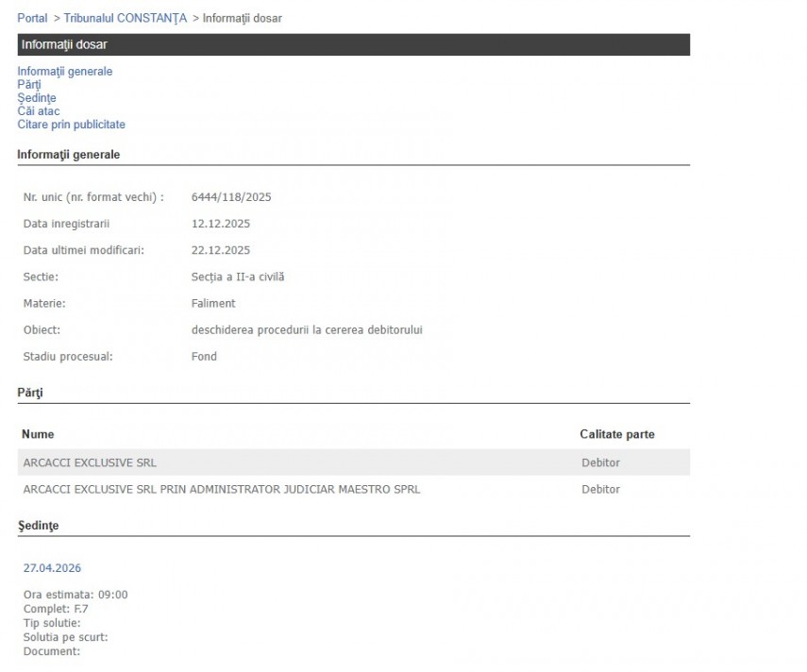Go to the Portal breadcrumb link

32,18
